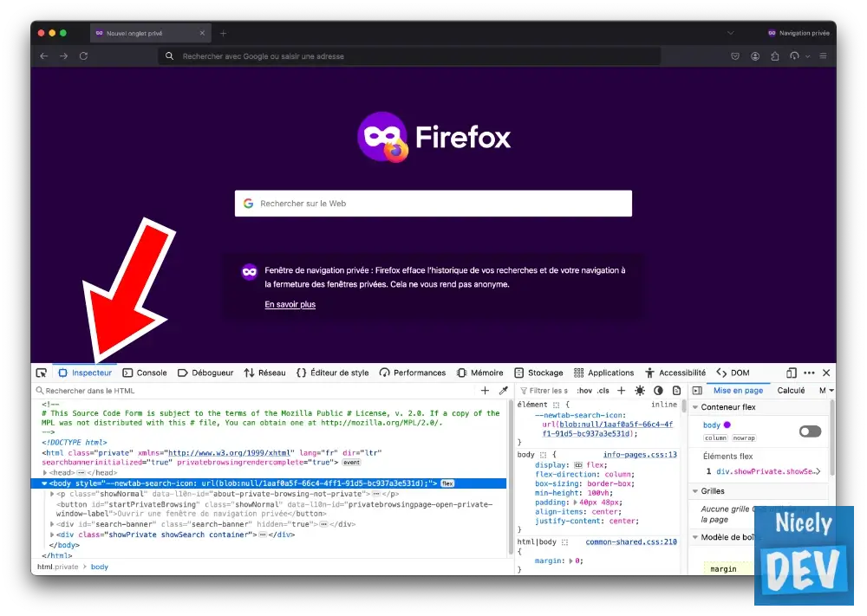Viewport: 867px width, 616px height.
Task: Open the Stockage tab
Action: (538, 373)
